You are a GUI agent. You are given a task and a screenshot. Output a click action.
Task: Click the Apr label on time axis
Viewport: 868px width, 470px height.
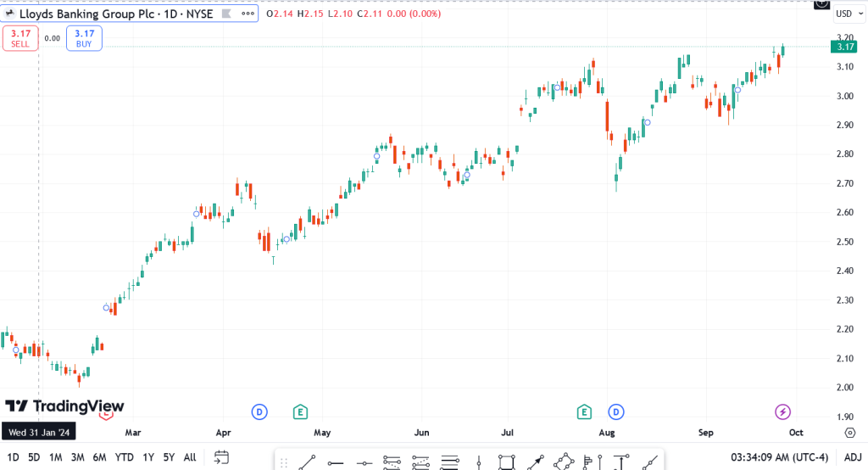[223, 433]
